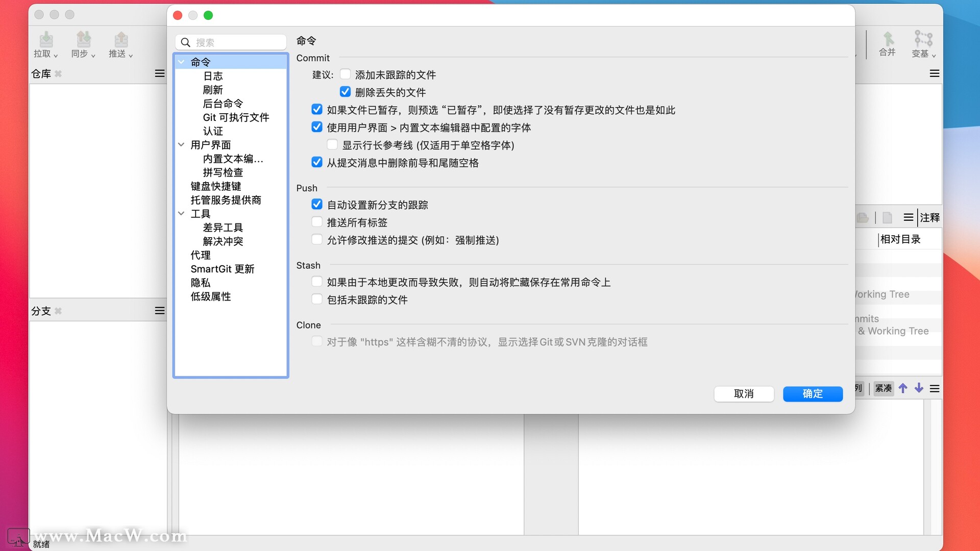Viewport: 980px width, 551px height.
Task: Enable 显示行长参考线 checkbox
Action: (332, 145)
